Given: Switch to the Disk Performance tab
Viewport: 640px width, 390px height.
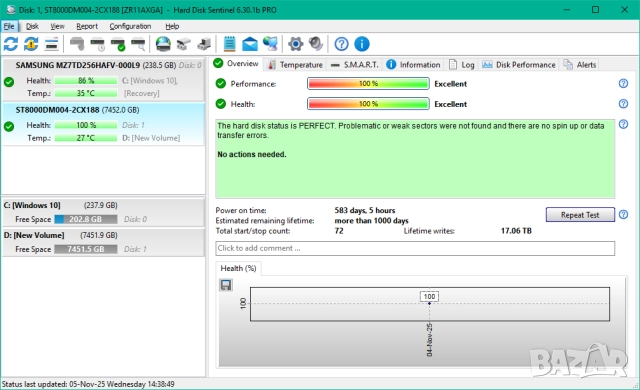Looking at the screenshot, I should [x=519, y=64].
